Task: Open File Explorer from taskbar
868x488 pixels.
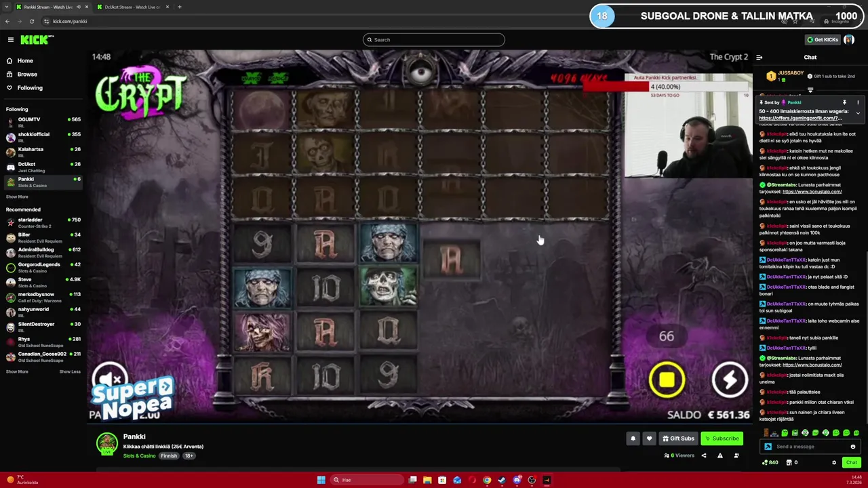Action: click(x=427, y=480)
